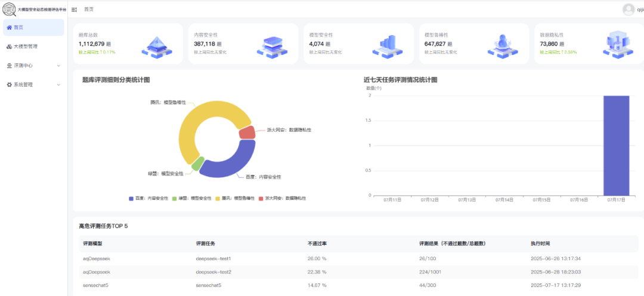Click the 内容安全性 card stacked layers icon
Viewport: 644px width, 296px height.
click(x=272, y=45)
